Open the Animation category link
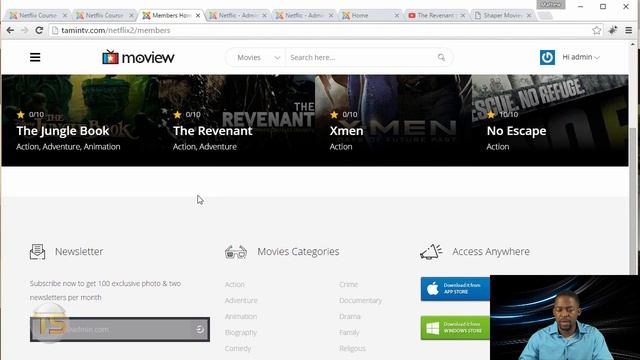This screenshot has width=640, height=360. [241, 316]
